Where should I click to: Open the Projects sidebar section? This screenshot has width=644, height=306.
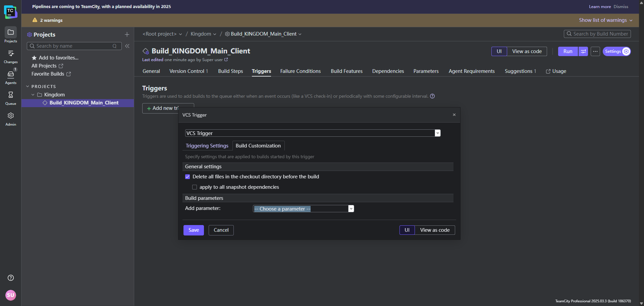point(11,35)
